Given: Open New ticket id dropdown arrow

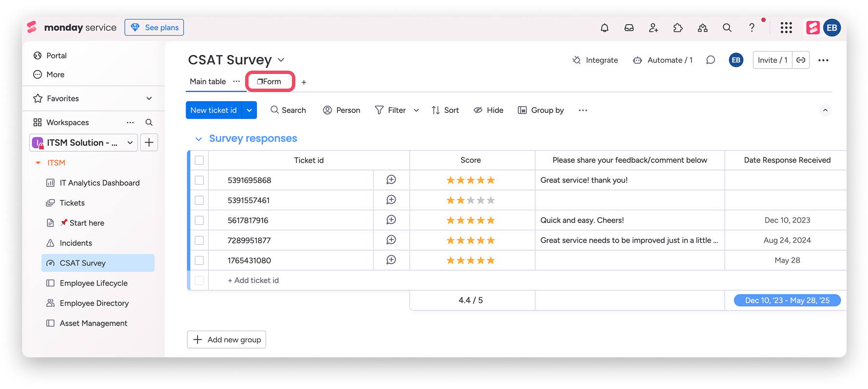Looking at the screenshot, I should tap(249, 110).
